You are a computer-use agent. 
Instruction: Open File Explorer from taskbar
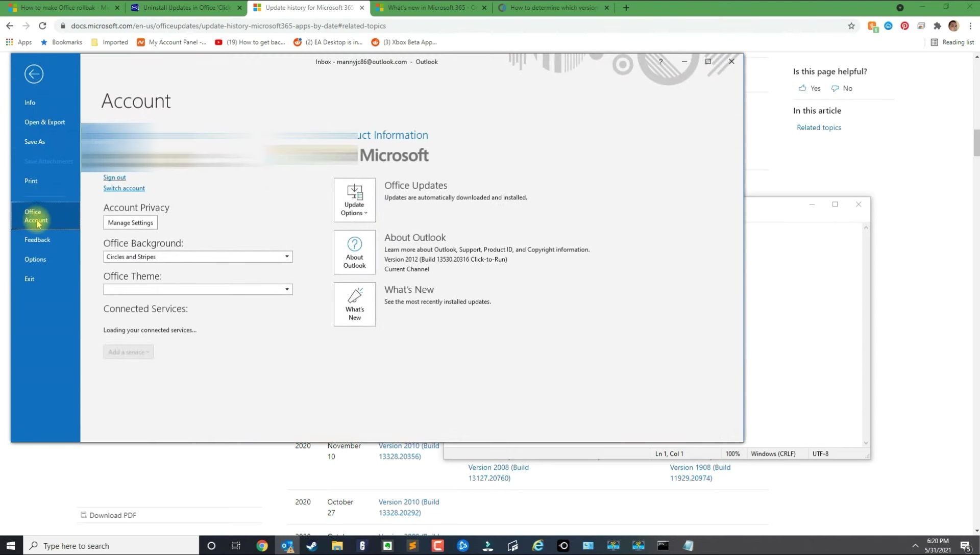[x=337, y=545]
